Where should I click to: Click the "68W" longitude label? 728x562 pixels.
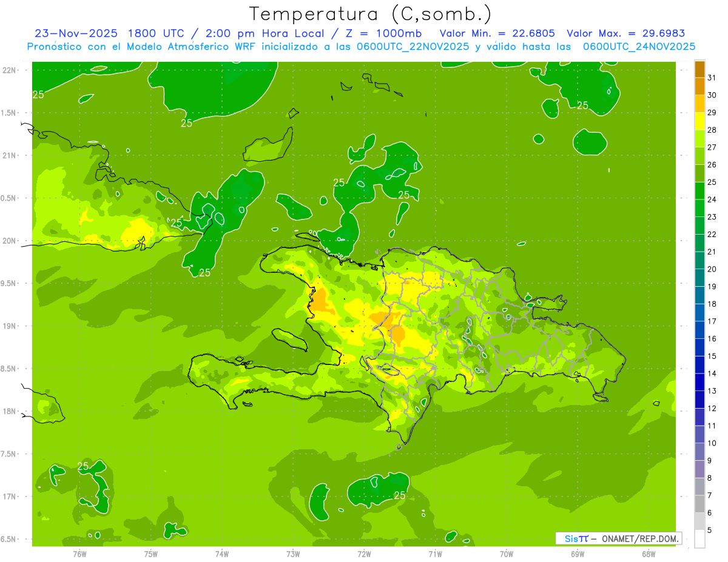coord(649,554)
